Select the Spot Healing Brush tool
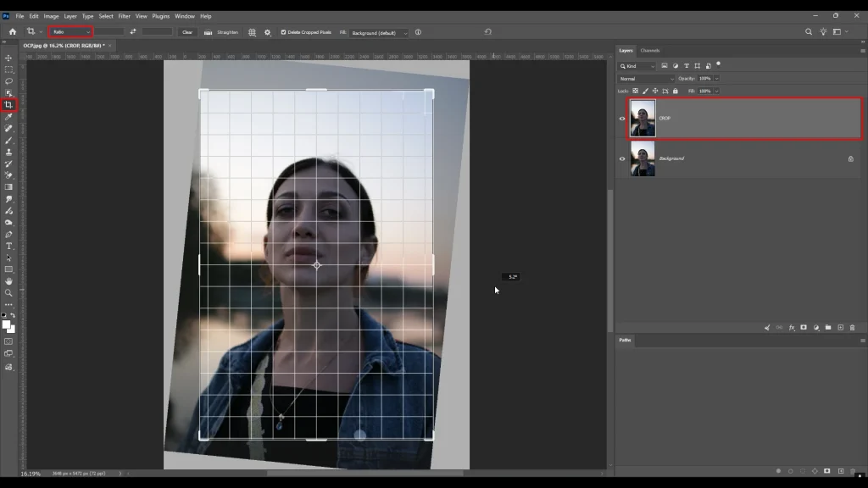868x488 pixels. [x=8, y=129]
